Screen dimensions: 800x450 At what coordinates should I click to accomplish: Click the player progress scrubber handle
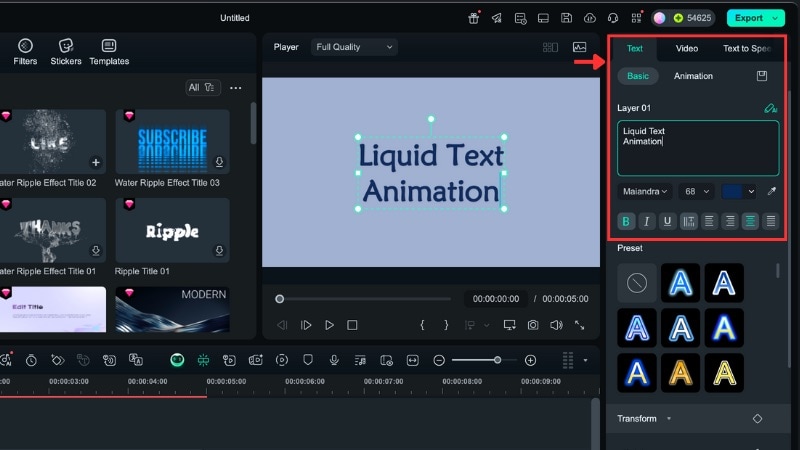point(280,299)
